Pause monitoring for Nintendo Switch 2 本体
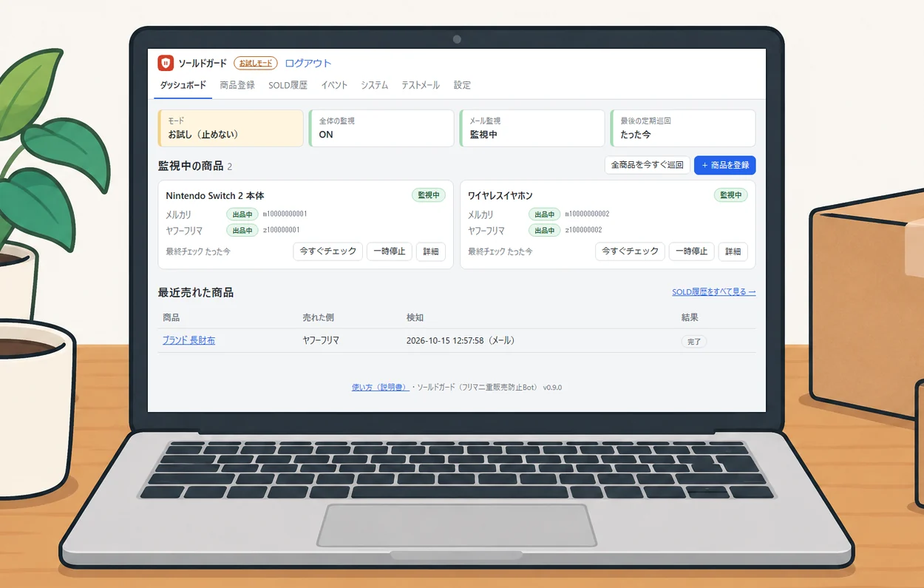Viewport: 924px width, 588px height. click(390, 251)
